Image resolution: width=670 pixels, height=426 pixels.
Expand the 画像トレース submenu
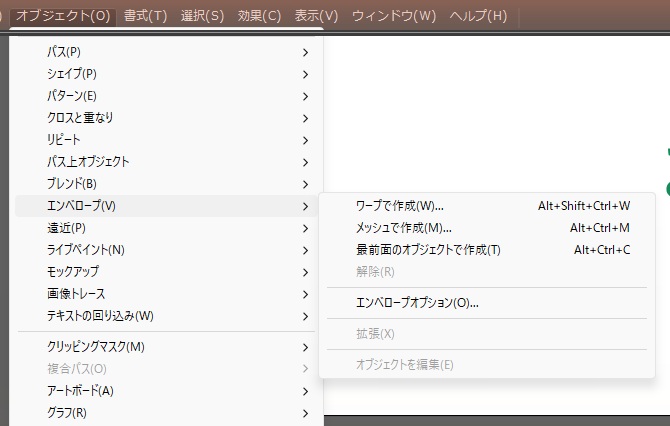coord(166,294)
